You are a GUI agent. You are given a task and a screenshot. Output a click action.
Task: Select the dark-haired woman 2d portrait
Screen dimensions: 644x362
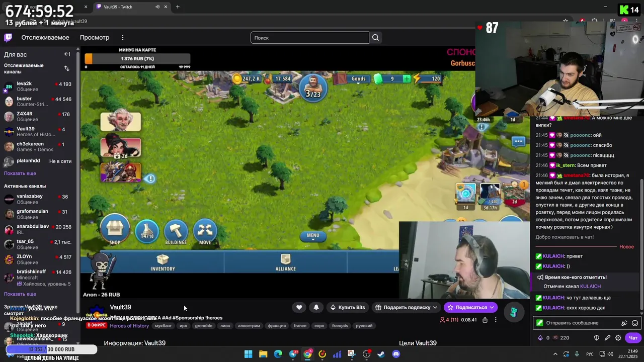(x=121, y=147)
